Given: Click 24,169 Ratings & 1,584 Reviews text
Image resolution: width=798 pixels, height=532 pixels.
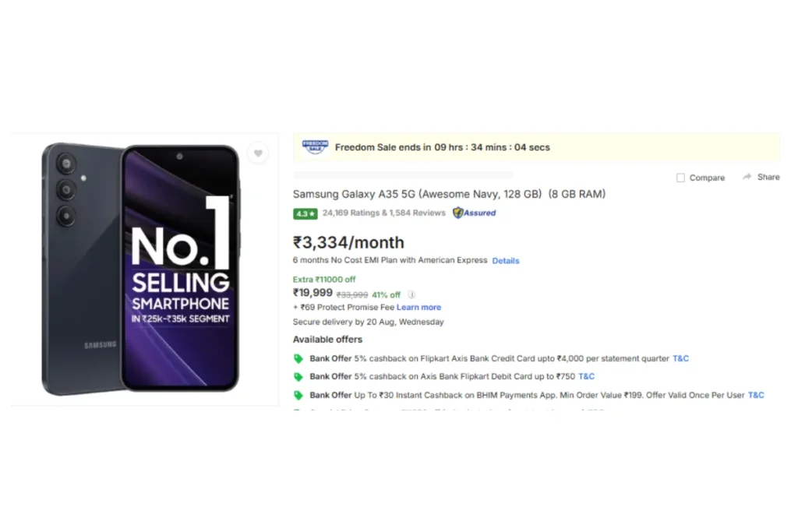Looking at the screenshot, I should tap(383, 213).
